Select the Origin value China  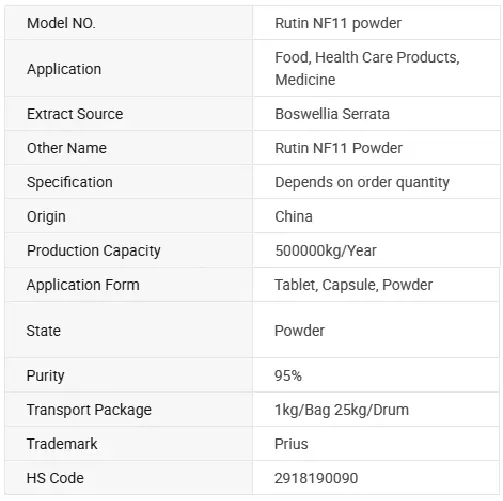(x=294, y=217)
